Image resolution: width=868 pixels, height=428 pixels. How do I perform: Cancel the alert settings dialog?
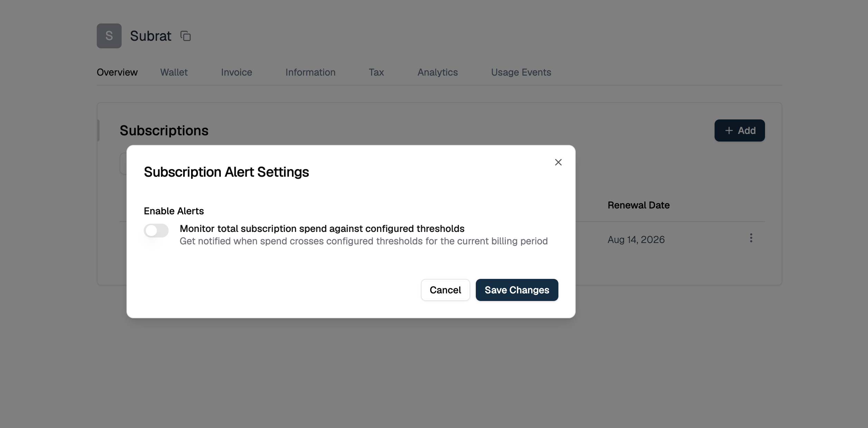pos(445,290)
